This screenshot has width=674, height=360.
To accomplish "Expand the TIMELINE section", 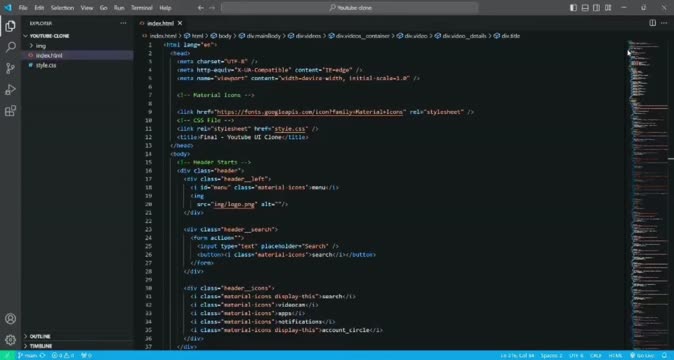I will pyautogui.click(x=77, y=346).
